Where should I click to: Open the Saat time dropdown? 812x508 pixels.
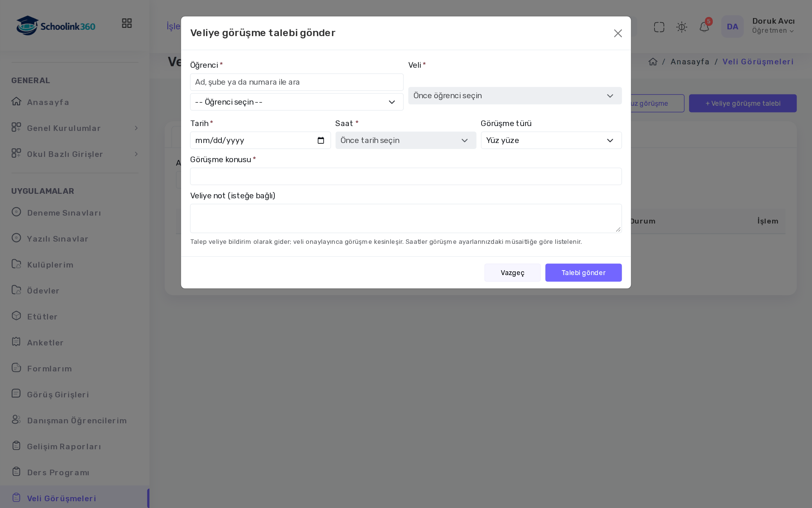click(x=406, y=140)
